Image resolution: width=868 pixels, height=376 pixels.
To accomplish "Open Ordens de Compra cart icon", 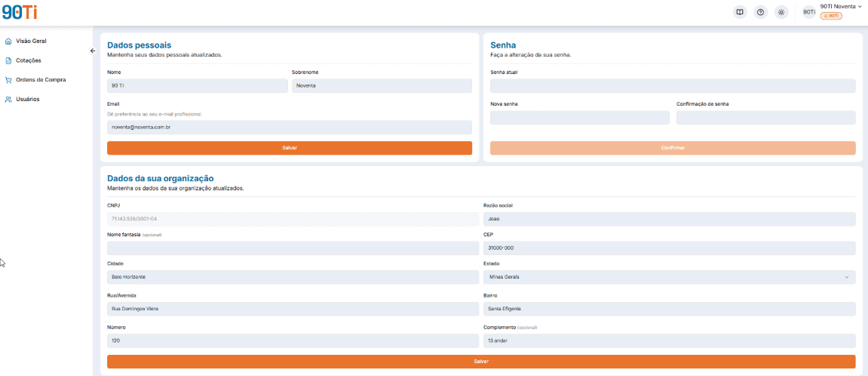I will [8, 80].
